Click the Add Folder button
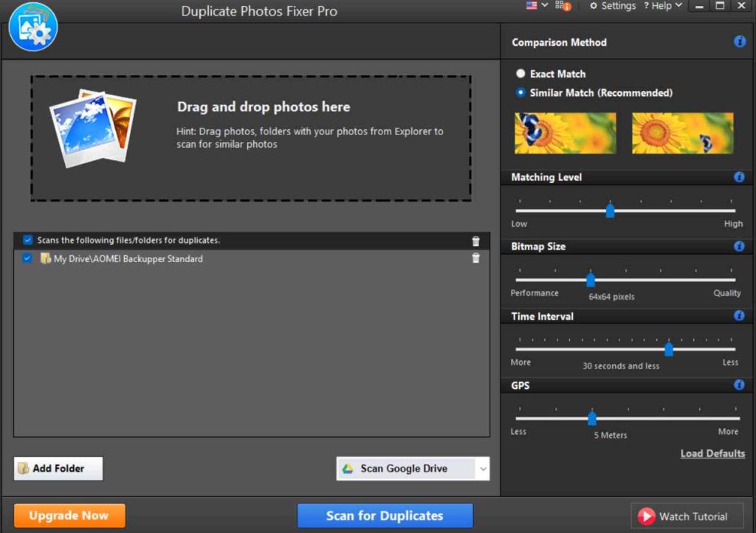 (58, 469)
